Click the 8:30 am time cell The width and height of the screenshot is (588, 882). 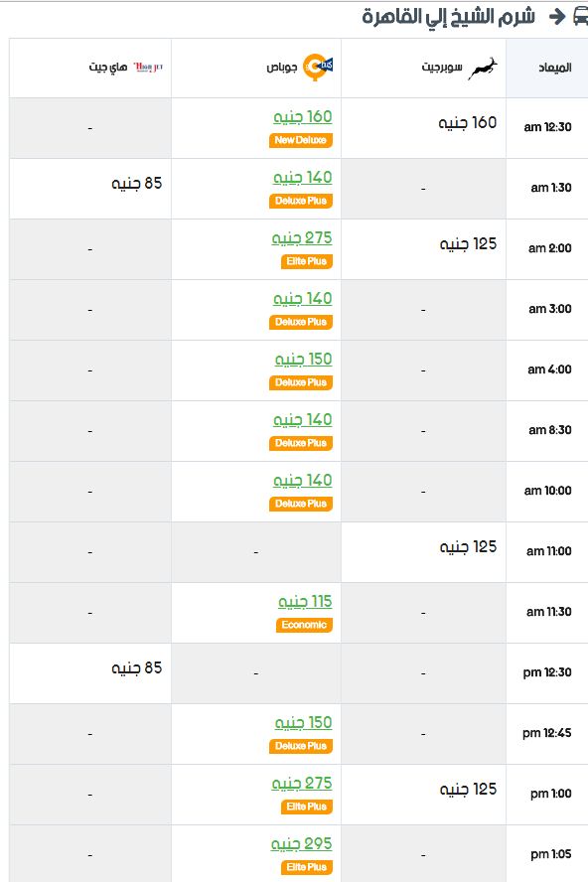tap(549, 430)
